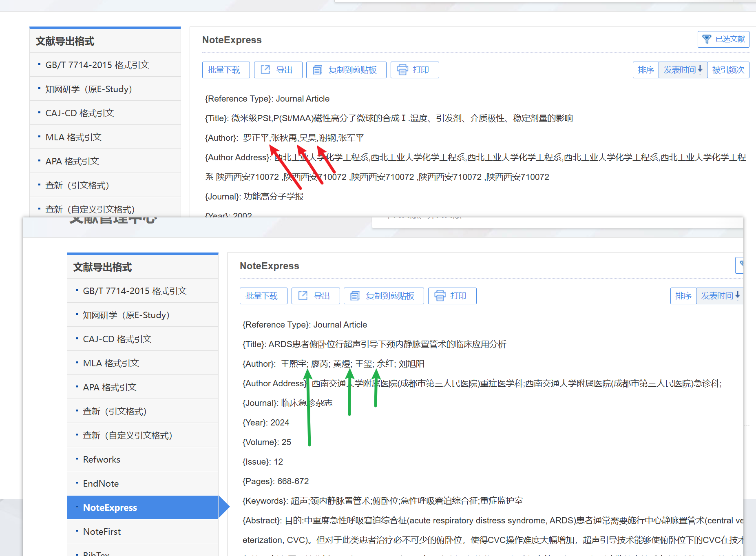The height and width of the screenshot is (556, 756).
Task: Click the {Year}: 2024 line
Action: (x=266, y=423)
